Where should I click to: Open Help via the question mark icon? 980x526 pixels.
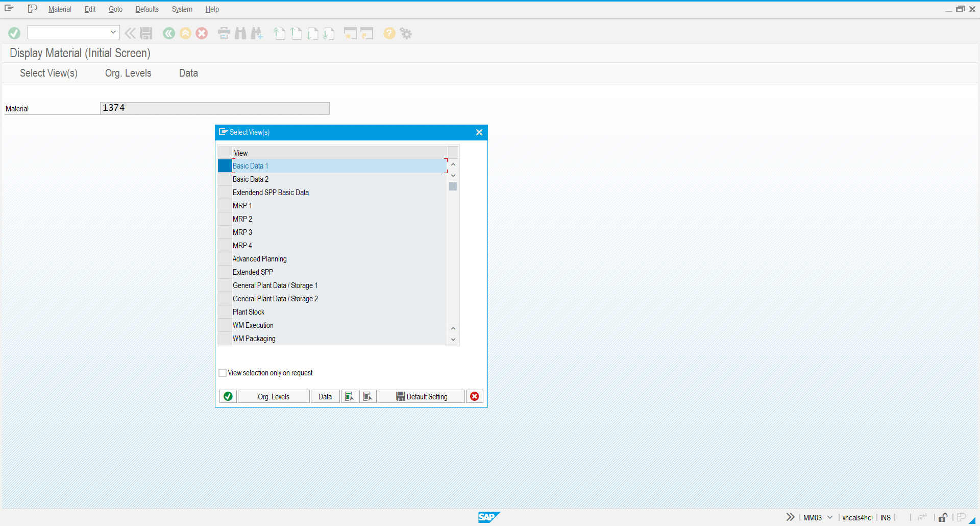389,33
